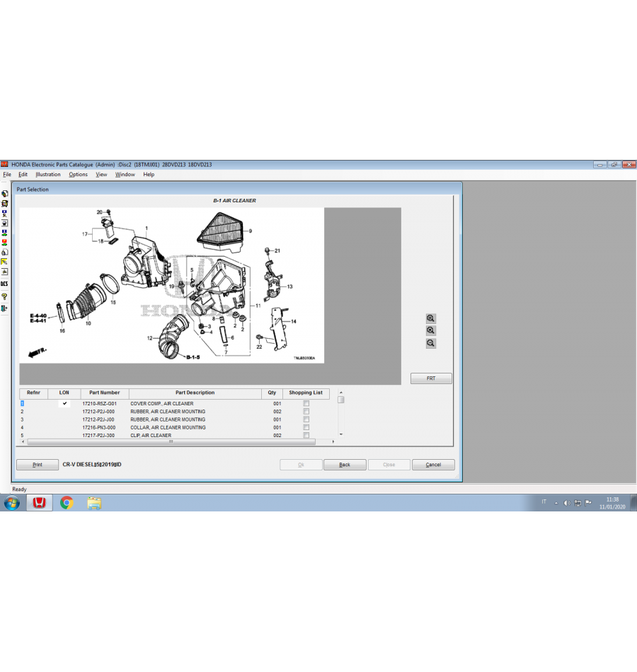Click the horizontal scrollbar thumb under parts list
637x672 pixels.
[171, 441]
